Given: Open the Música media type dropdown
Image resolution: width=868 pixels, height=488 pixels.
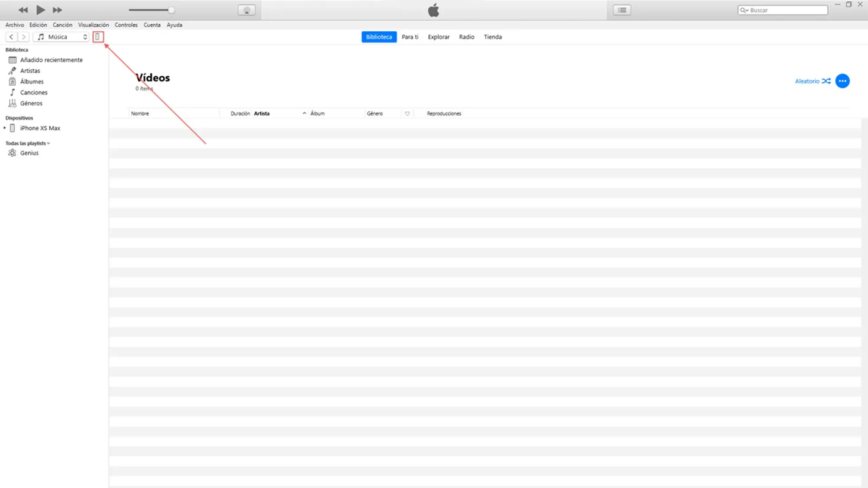Looking at the screenshot, I should pyautogui.click(x=62, y=37).
